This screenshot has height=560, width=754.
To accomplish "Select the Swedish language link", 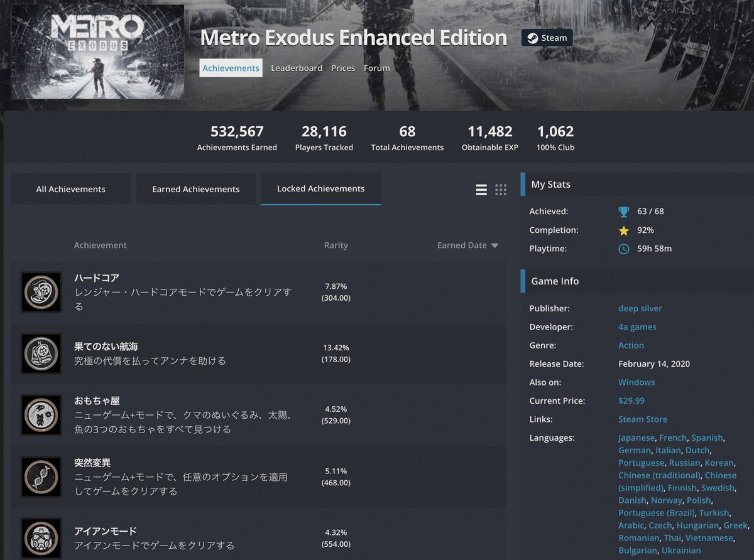I will [x=718, y=488].
